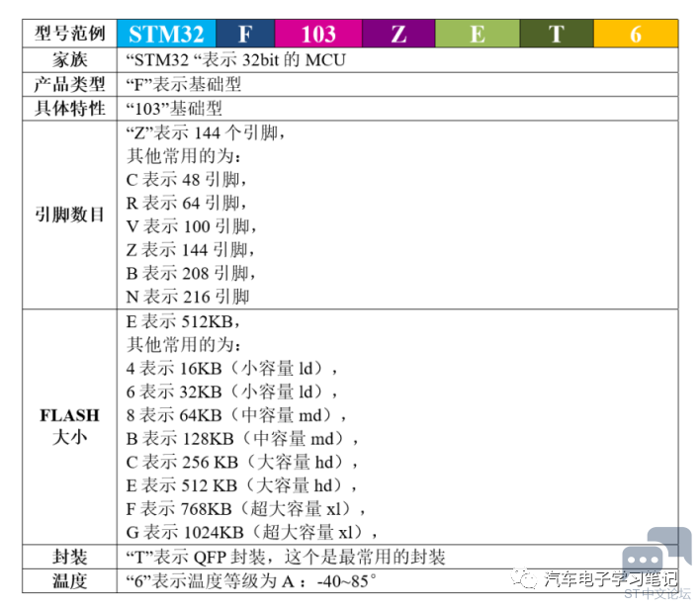This screenshot has width=700, height=609.
Task: Click the line Z 表示 144 引脚
Action: click(x=191, y=249)
